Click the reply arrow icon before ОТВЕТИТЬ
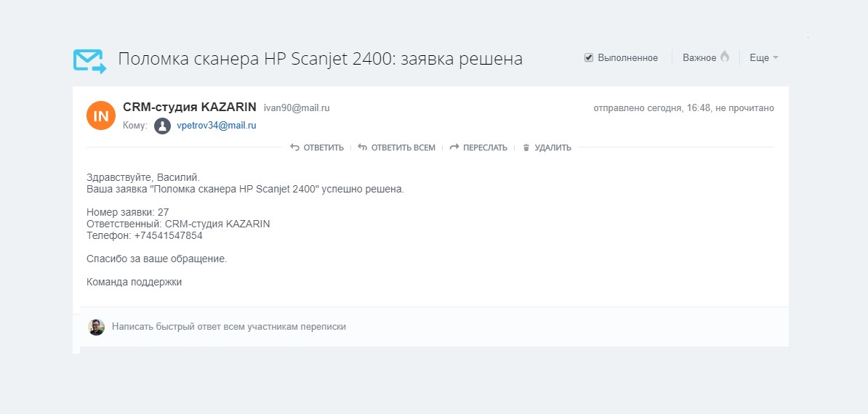The height and width of the screenshot is (414, 868). [294, 147]
